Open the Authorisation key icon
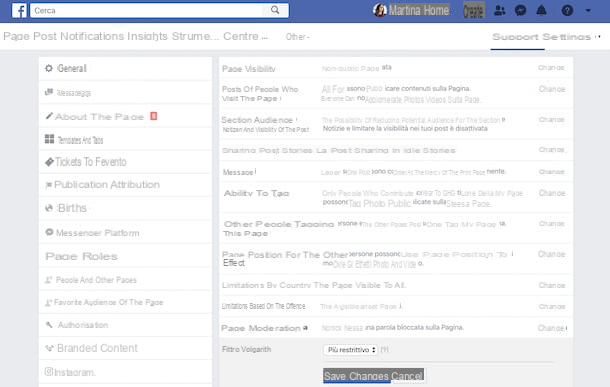Screen dimensions: 610x387 coord(49,324)
